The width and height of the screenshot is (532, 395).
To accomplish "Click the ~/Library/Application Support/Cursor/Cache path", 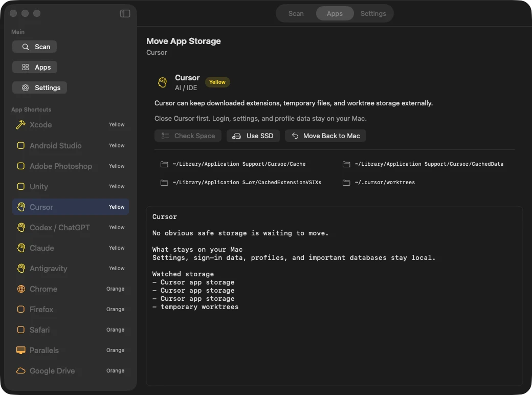I will [239, 164].
